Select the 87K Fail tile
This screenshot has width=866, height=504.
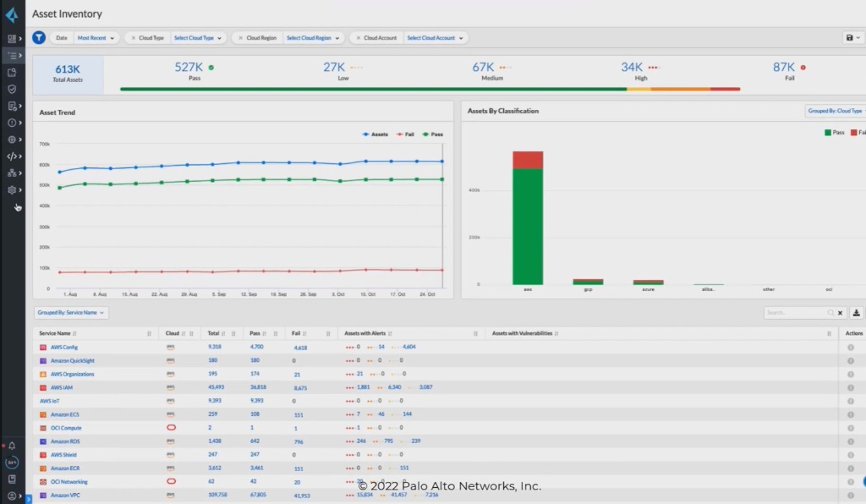coord(789,71)
